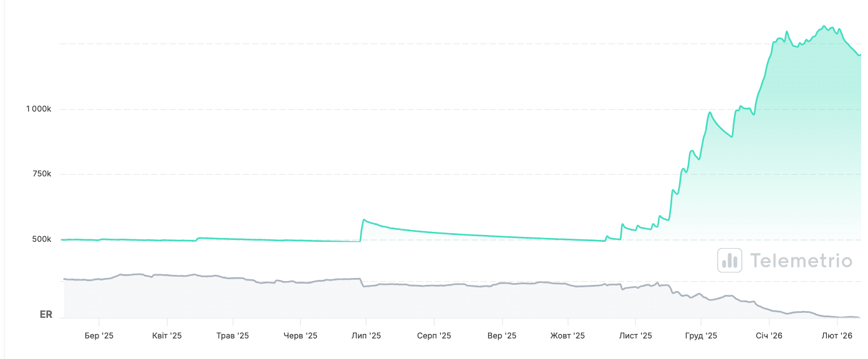This screenshot has height=359, width=868.
Task: Select the Лют '26 timeline label
Action: [837, 336]
